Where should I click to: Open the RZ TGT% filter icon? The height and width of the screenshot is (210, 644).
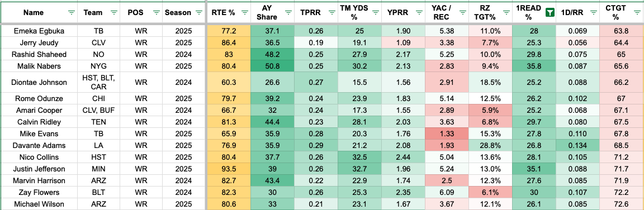(505, 13)
